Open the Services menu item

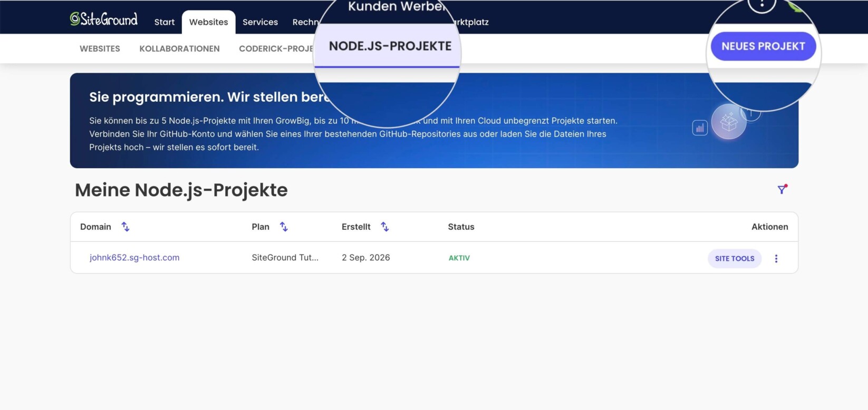point(260,22)
